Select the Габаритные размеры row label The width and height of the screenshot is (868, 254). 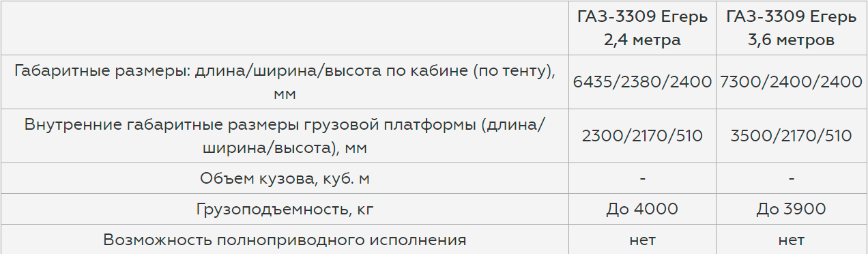tap(285, 82)
